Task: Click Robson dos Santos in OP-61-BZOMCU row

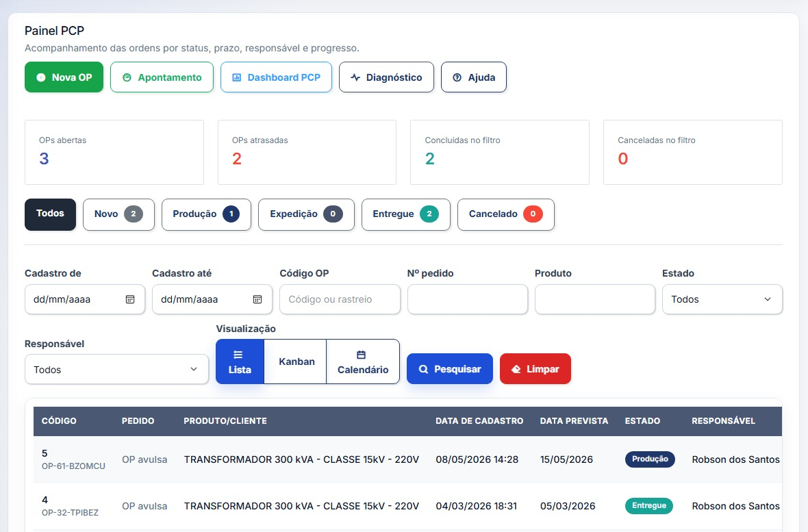Action: tap(735, 459)
